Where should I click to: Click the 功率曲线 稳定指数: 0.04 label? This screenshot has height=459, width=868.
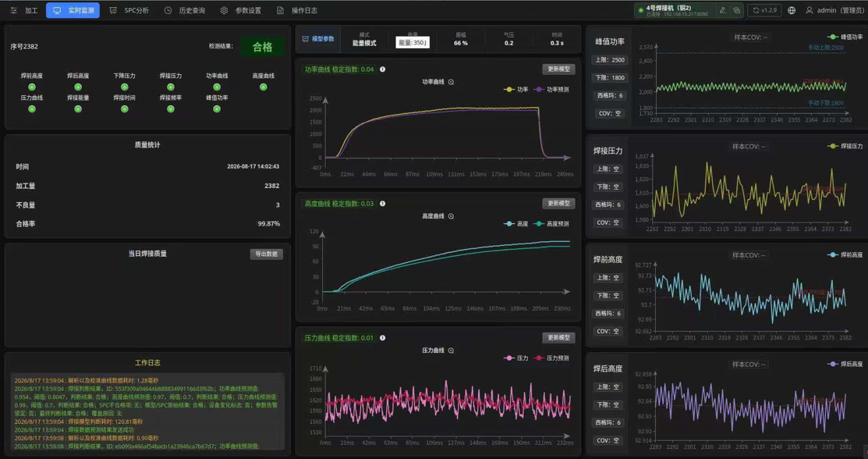[x=339, y=69]
